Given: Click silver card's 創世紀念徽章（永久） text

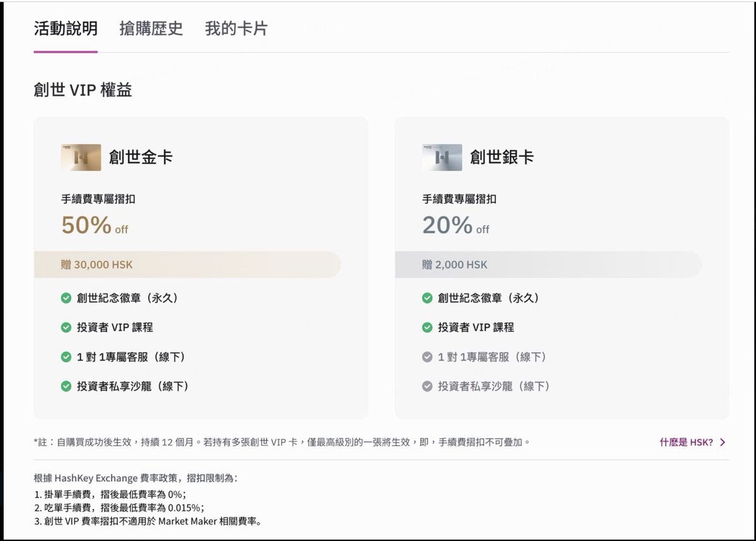Looking at the screenshot, I should pyautogui.click(x=490, y=298).
